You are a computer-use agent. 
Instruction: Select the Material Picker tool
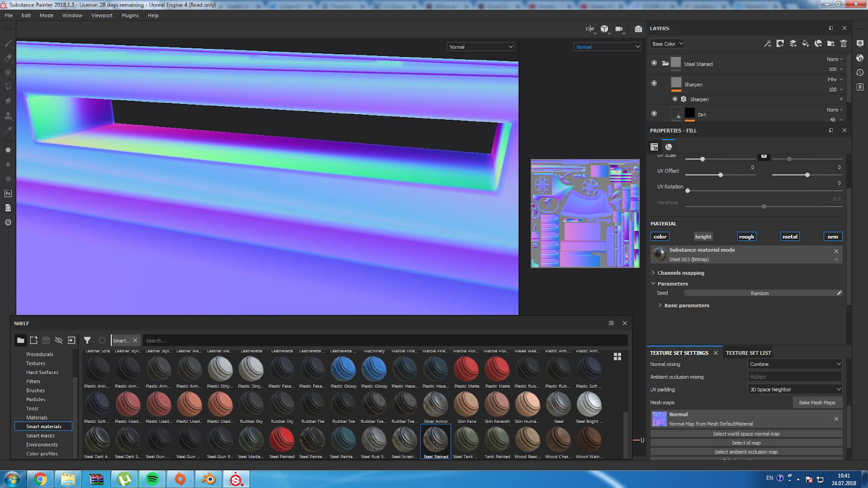coord(8,130)
